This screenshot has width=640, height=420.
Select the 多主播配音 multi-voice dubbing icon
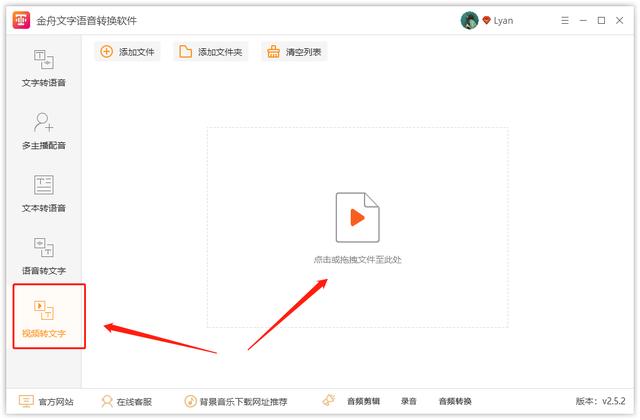pos(44,122)
